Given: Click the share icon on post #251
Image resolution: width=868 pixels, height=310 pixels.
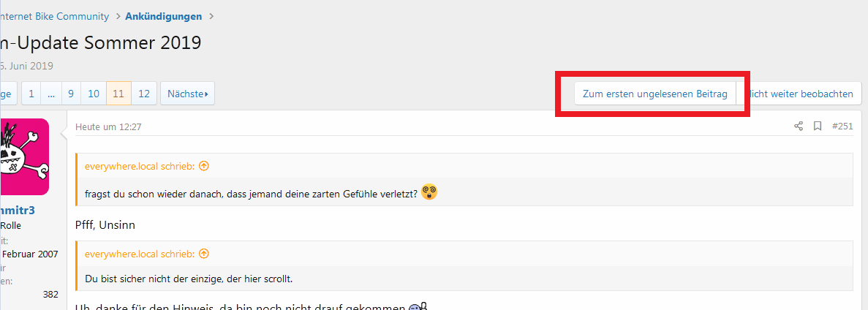Looking at the screenshot, I should [x=799, y=126].
